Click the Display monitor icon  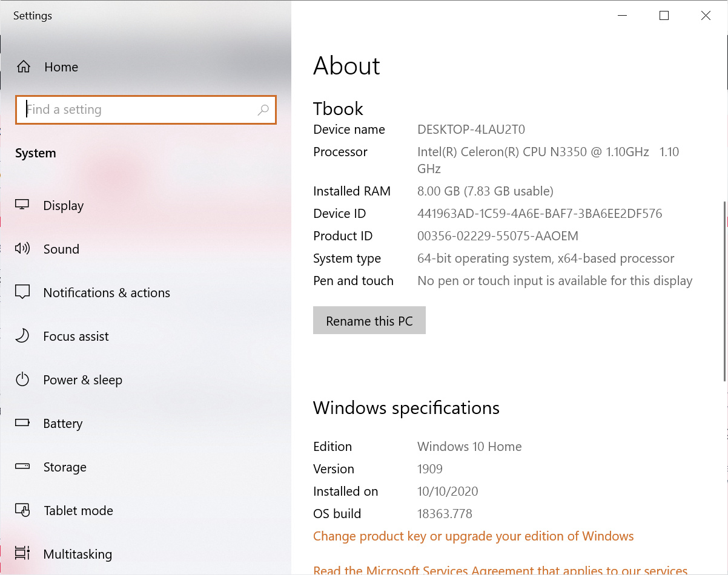[22, 205]
